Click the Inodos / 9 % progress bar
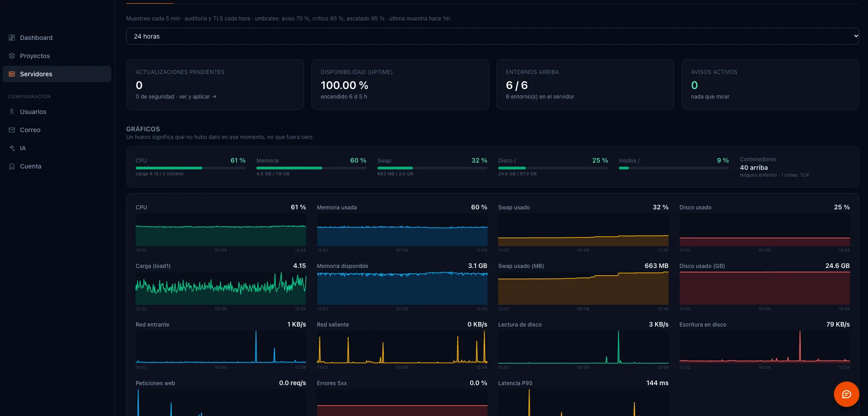The height and width of the screenshot is (416, 868). 674,168
